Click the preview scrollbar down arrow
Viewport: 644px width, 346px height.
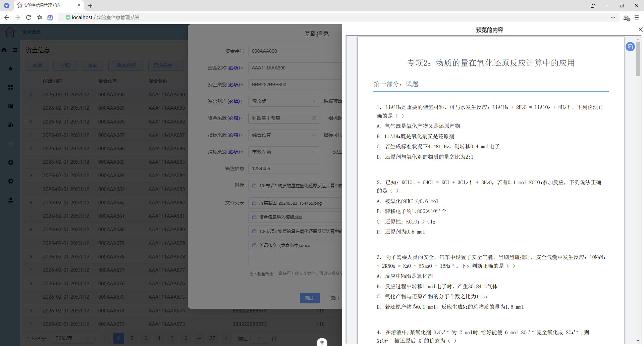[x=638, y=341]
